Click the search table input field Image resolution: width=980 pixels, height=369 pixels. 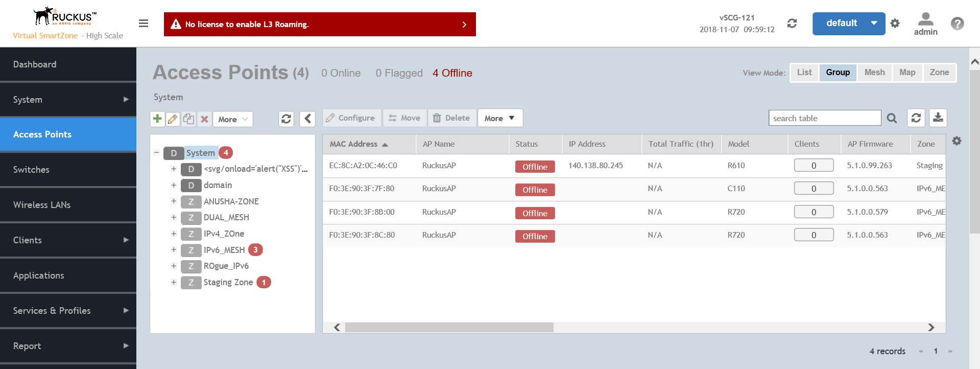[x=824, y=118]
